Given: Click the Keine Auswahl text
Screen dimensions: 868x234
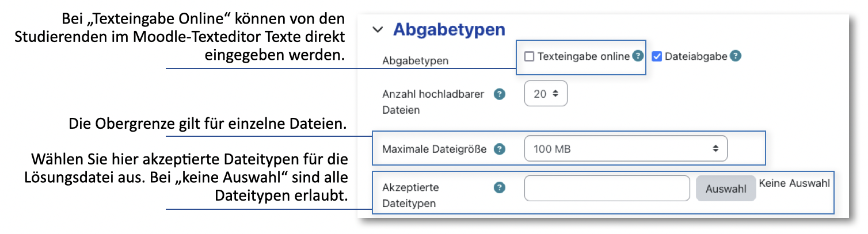Looking at the screenshot, I should click(794, 183).
